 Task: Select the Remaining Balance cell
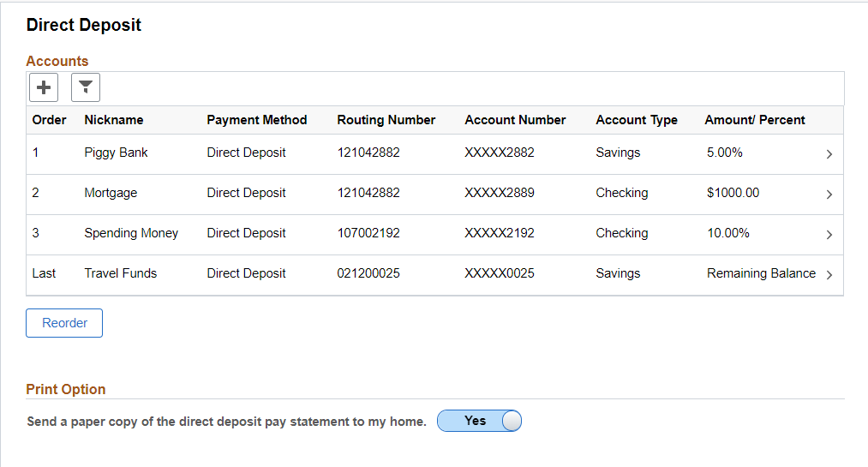coord(761,273)
